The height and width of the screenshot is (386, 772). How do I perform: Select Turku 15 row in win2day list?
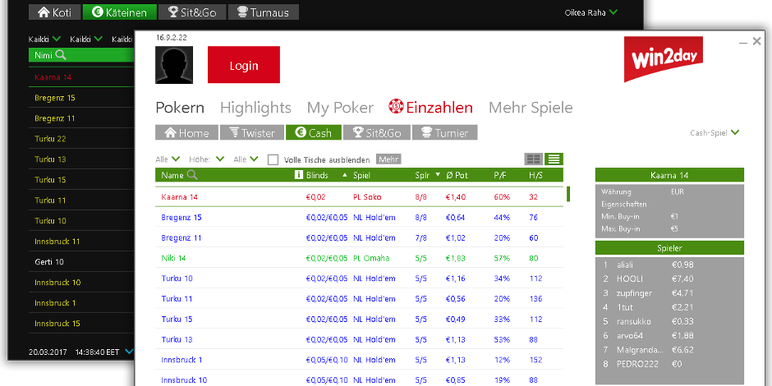359,319
